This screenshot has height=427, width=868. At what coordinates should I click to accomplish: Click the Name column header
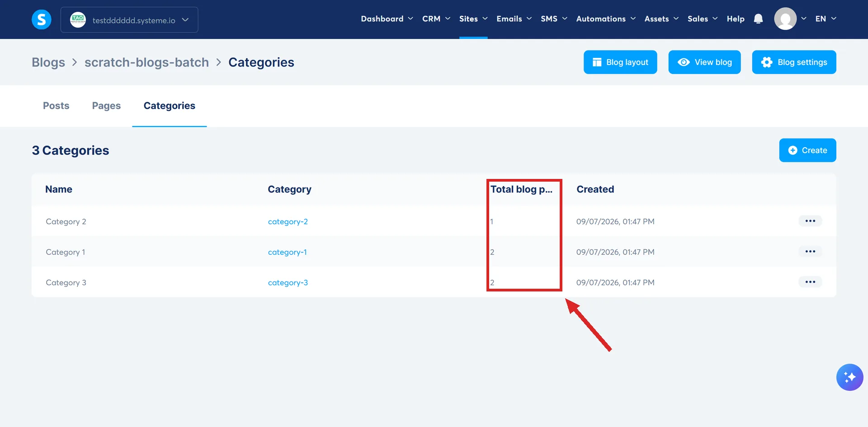(x=59, y=189)
